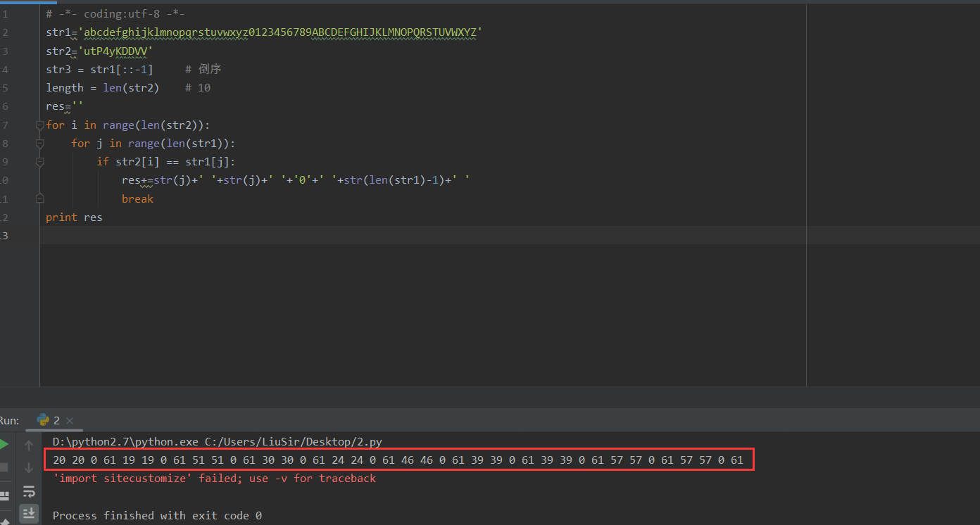
Task: Toggle soft-wrap in the Run console
Action: click(x=29, y=491)
